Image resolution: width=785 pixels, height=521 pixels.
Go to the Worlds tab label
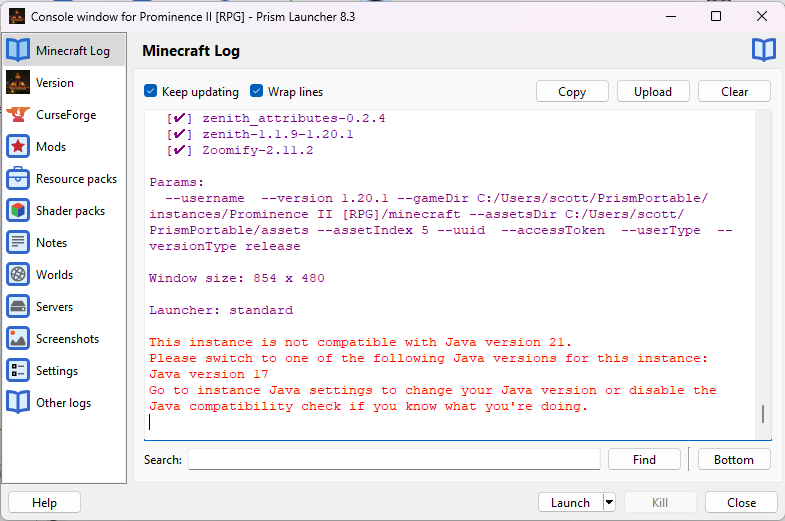point(55,275)
